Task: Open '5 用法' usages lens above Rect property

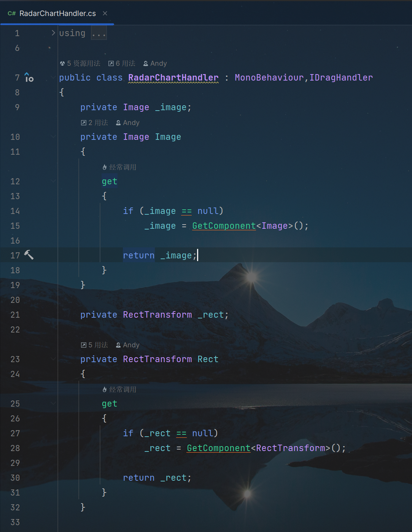Action: coord(98,345)
